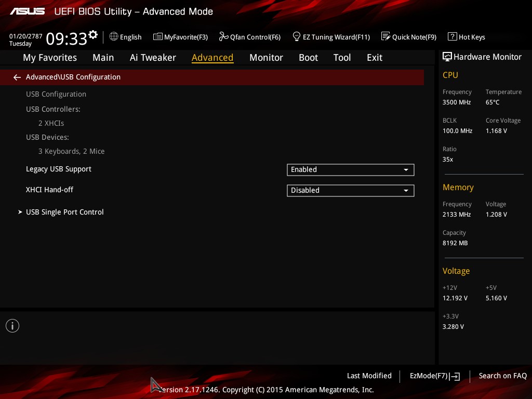532x399 pixels.
Task: Open date and time settings gear icon
Action: pyautogui.click(x=93, y=35)
